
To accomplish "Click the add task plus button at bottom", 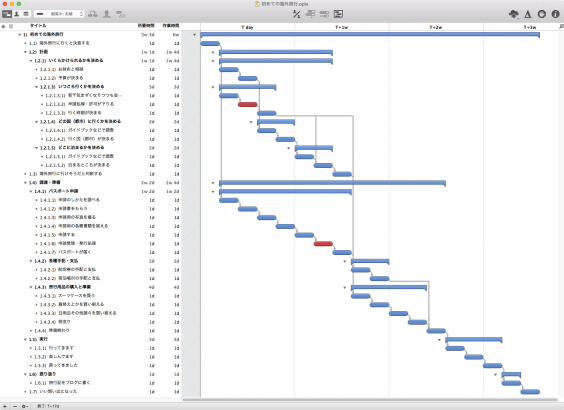I will click(x=5, y=406).
